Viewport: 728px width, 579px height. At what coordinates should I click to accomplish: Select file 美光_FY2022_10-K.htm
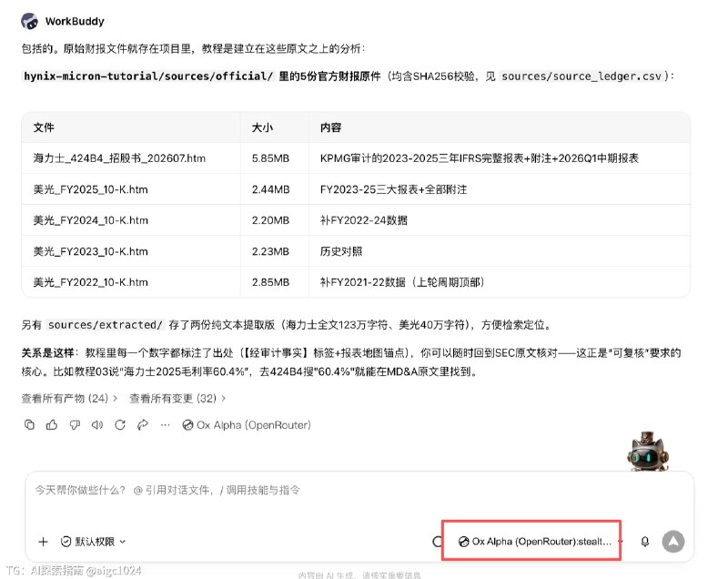90,282
